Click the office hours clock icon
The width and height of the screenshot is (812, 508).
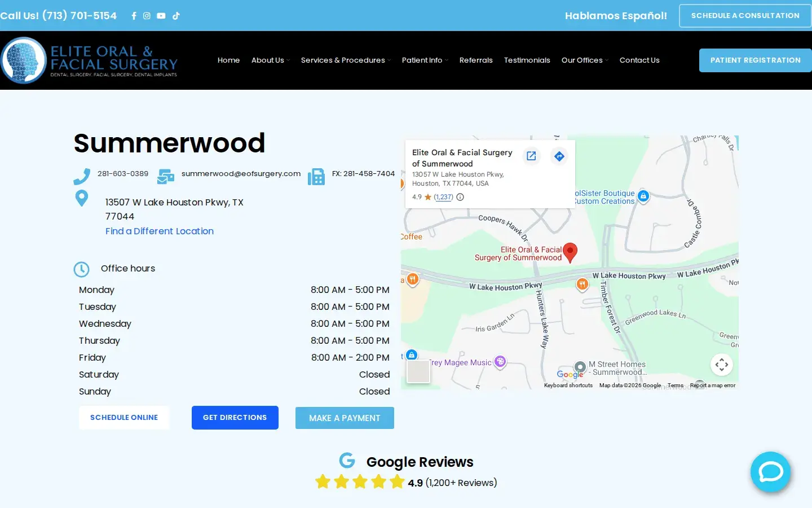click(82, 269)
